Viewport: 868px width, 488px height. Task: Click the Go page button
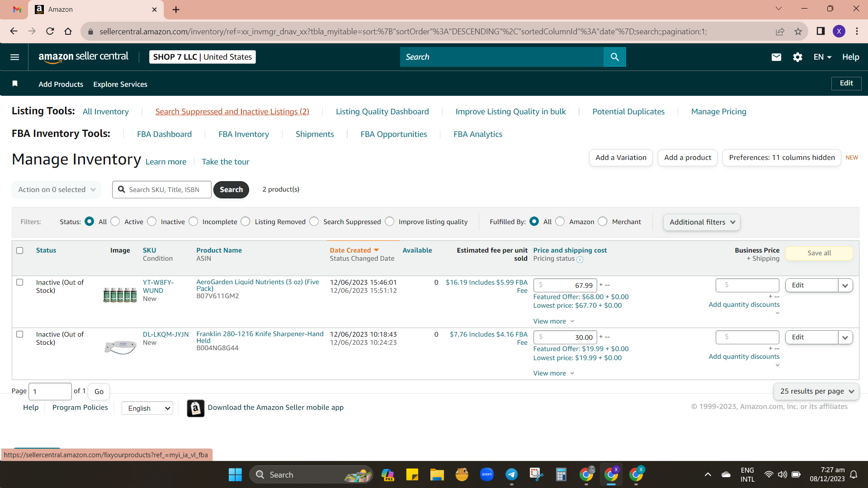click(99, 391)
